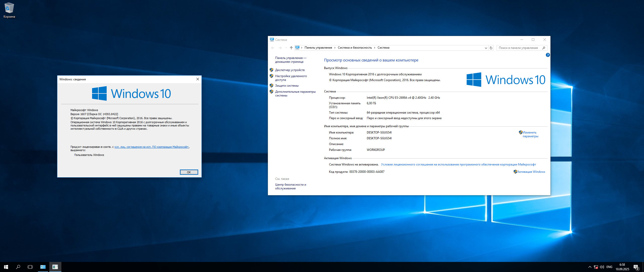Open the Windows Start menu

click(x=6, y=267)
